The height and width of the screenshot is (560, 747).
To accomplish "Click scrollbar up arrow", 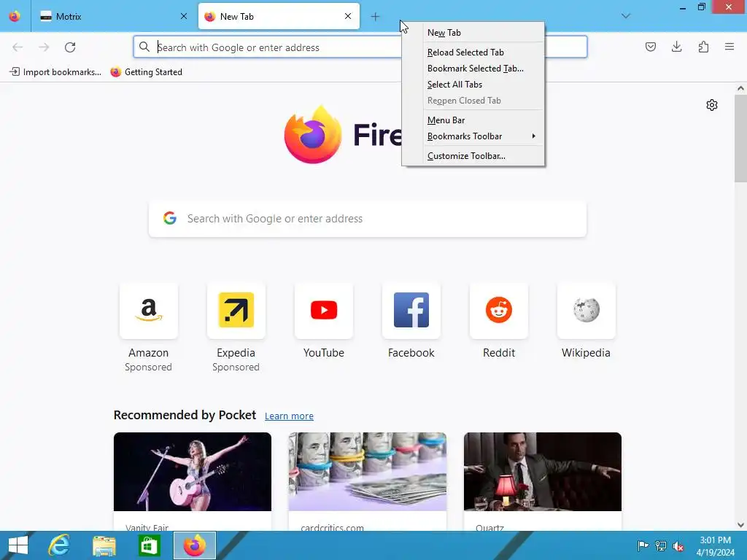I will point(740,88).
